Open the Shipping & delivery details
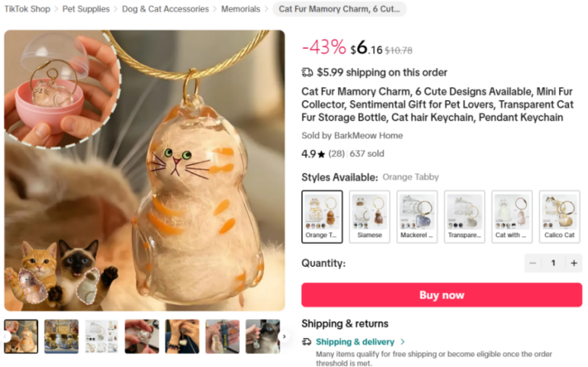The image size is (588, 367). pos(355,342)
